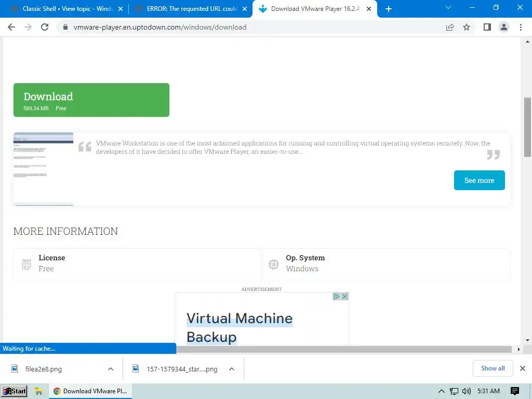The image size is (532, 399).
Task: Open the Chrome side panel icon
Action: 487,27
